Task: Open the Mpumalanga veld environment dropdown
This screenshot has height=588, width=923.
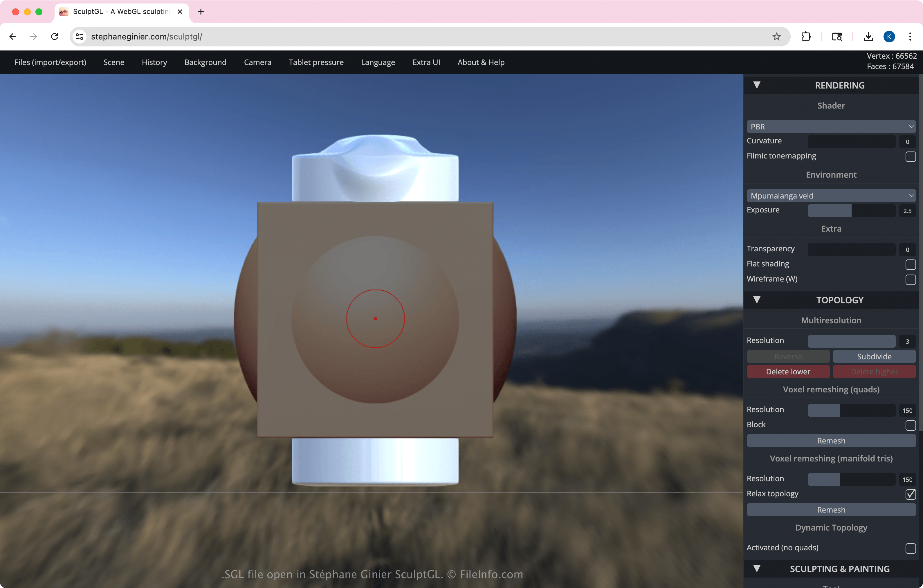Action: tap(831, 196)
